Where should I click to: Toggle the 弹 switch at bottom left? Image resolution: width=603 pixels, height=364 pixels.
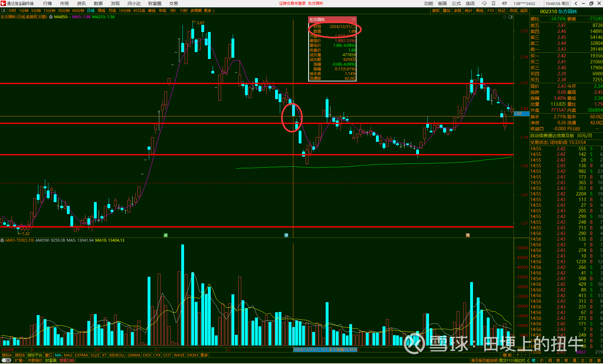(6, 360)
